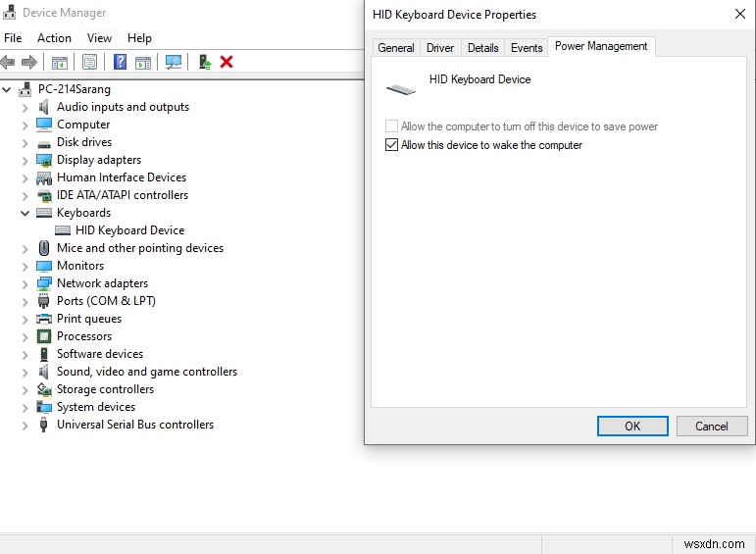Switch to the Details tab
This screenshot has width=756, height=554.
(482, 48)
